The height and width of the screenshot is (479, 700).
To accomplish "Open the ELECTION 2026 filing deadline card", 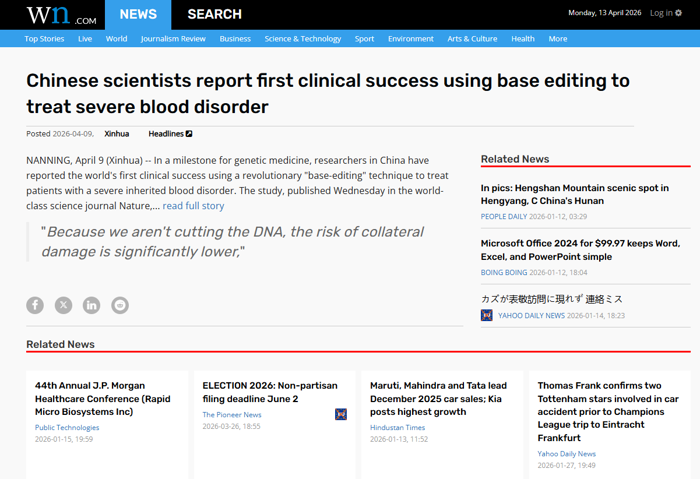I will tap(270, 392).
